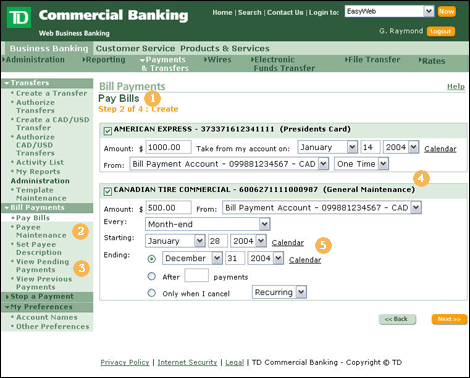Collapse the Bill Payments sidebar section
This screenshot has height=378, width=470.
point(47,208)
